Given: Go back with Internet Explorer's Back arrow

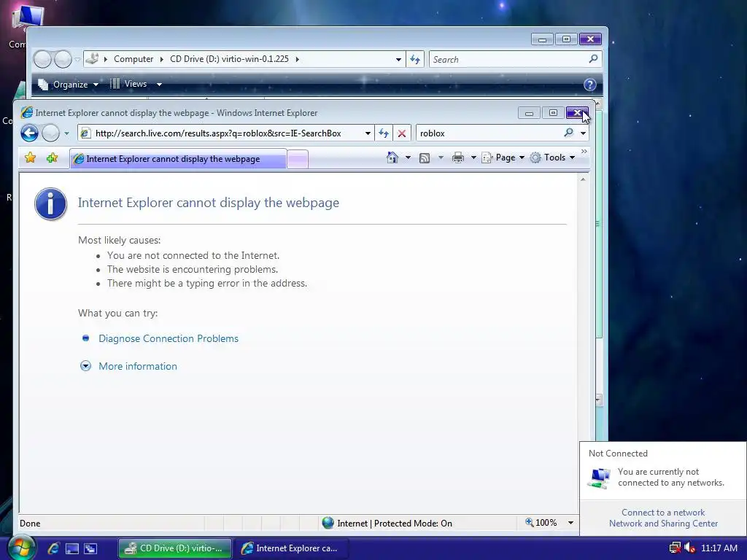Looking at the screenshot, I should (29, 133).
